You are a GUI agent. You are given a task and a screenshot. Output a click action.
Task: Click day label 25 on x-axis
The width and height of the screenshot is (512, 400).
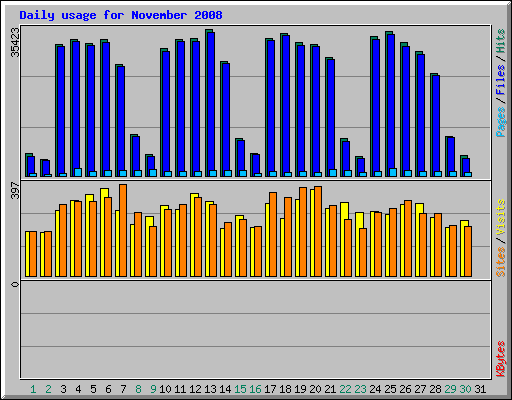(390, 389)
